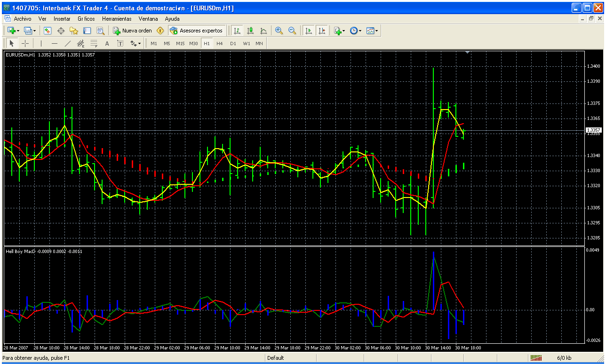Select the Fibonacci retracement tool
The width and height of the screenshot is (606, 364).
(x=94, y=43)
